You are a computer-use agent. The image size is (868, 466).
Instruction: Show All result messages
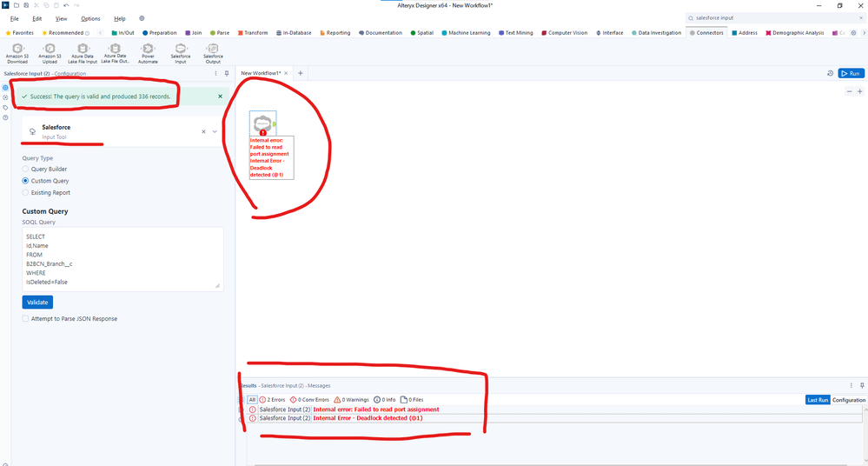click(x=252, y=400)
